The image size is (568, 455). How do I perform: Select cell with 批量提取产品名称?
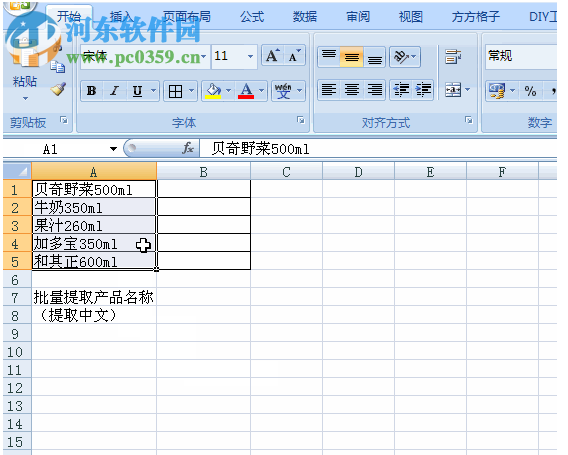tap(94, 297)
